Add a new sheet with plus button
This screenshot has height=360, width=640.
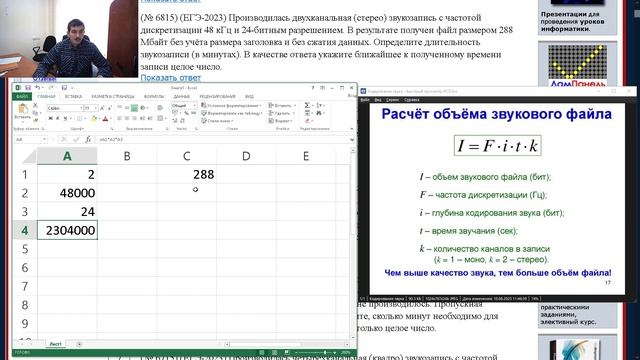(x=79, y=344)
